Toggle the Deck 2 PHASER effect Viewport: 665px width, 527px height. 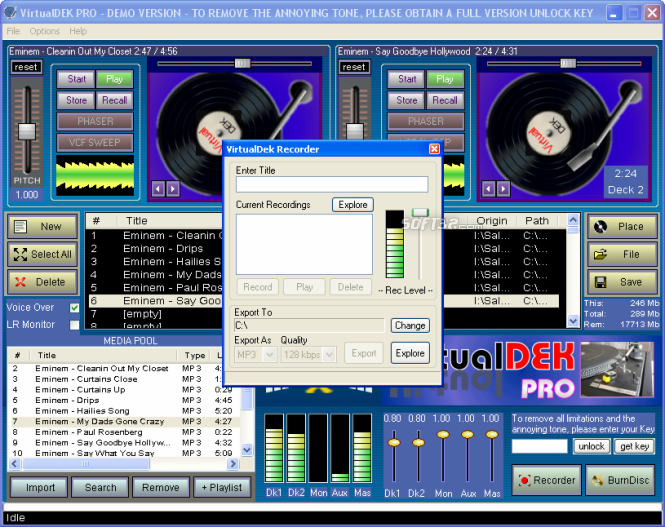425,122
